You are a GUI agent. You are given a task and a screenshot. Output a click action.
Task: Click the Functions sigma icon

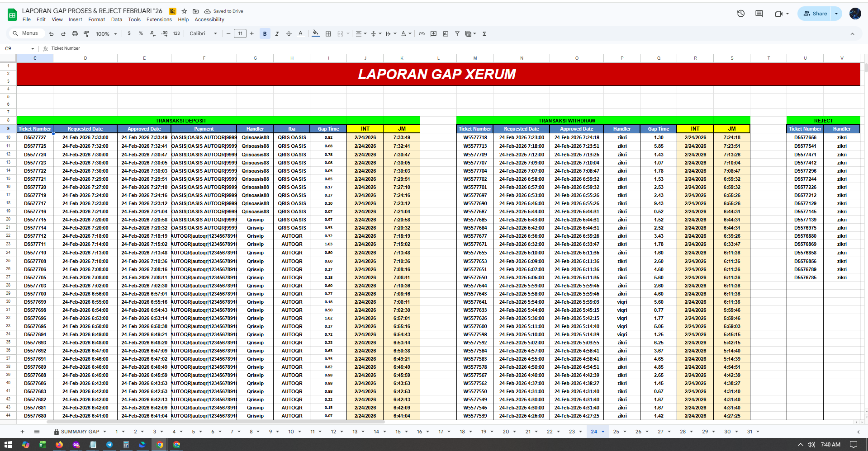click(x=484, y=34)
